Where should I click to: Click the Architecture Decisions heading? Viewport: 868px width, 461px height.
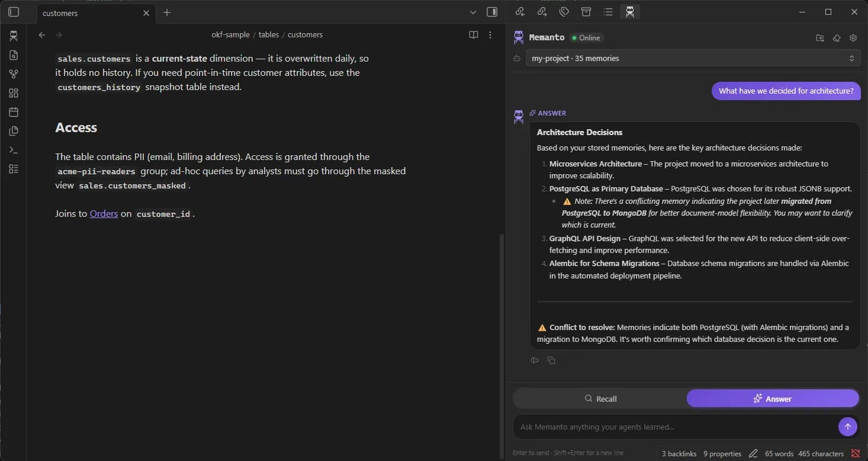pyautogui.click(x=580, y=132)
